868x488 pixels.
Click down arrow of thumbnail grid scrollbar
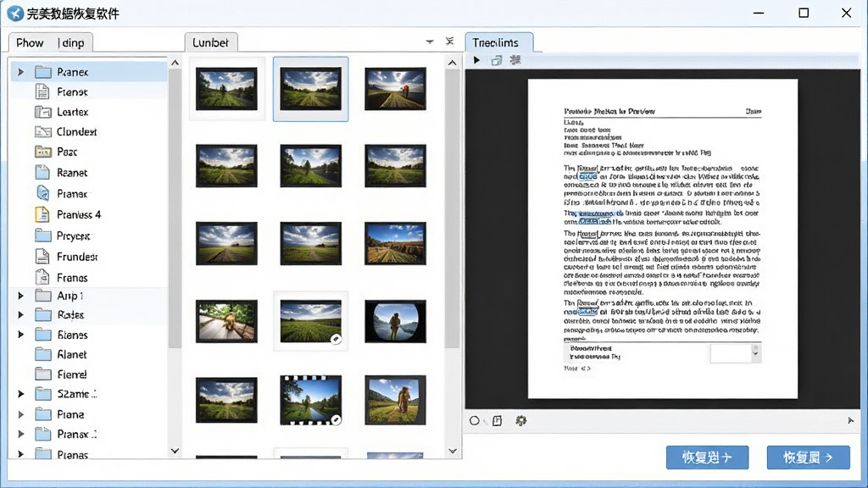[453, 451]
